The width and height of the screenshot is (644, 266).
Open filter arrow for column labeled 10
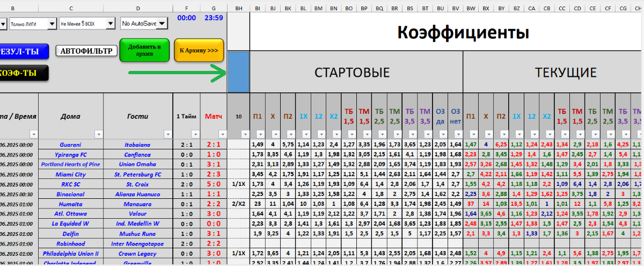pos(246,134)
